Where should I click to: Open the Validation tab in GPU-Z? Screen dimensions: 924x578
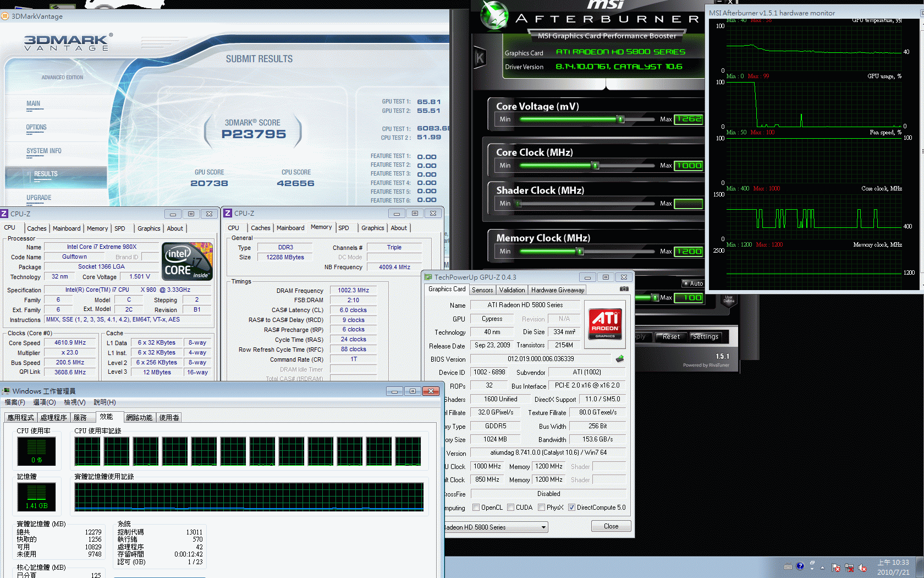(512, 290)
